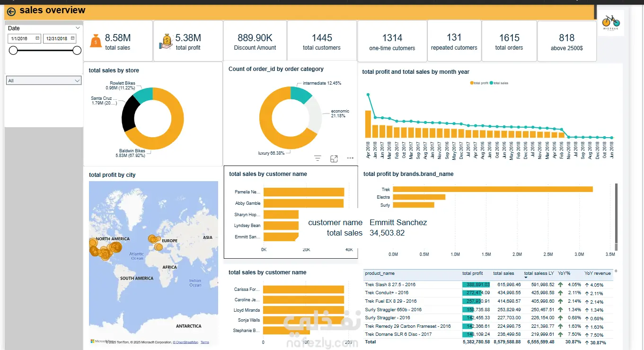This screenshot has height=350, width=644.
Task: Select the 818 above 2500$ card
Action: [x=567, y=41]
